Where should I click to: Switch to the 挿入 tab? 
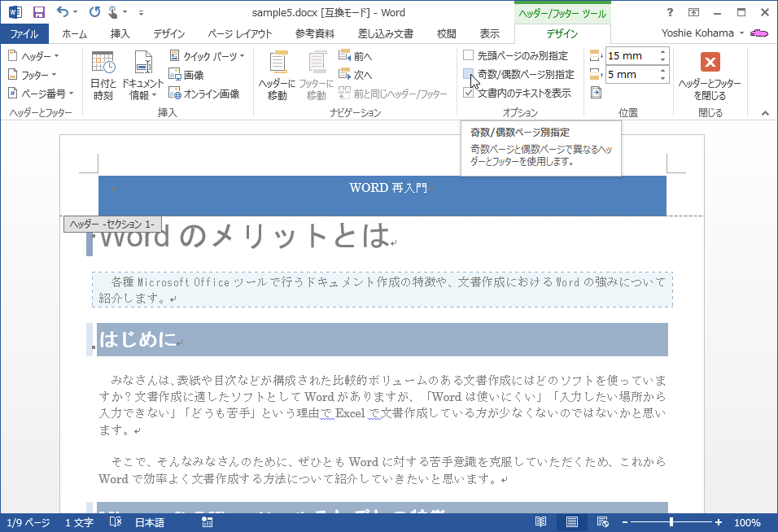pos(120,33)
